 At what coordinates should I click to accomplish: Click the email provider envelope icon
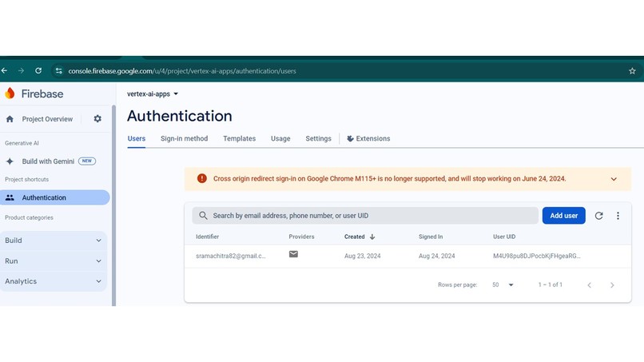click(293, 254)
